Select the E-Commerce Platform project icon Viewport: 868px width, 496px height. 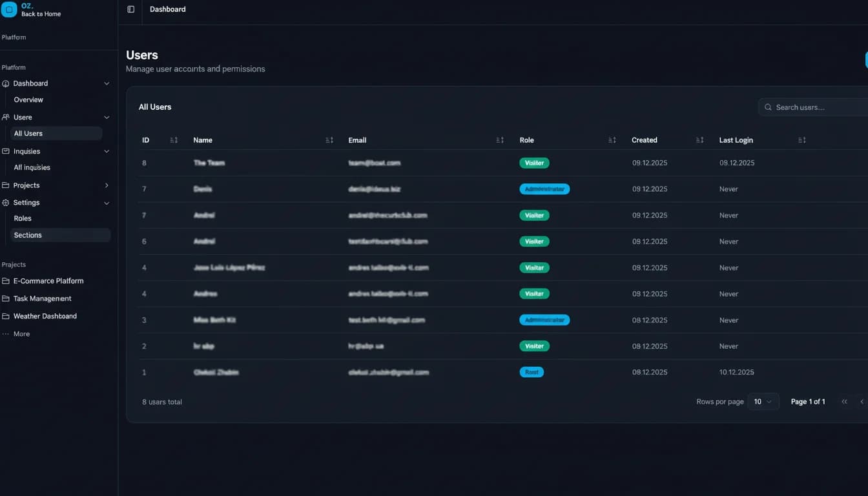tap(6, 281)
